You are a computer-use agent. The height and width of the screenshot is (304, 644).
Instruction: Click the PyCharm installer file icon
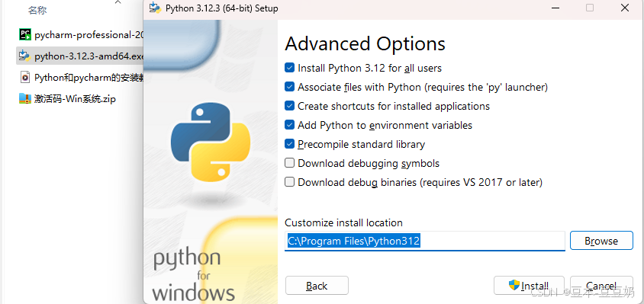pos(25,35)
